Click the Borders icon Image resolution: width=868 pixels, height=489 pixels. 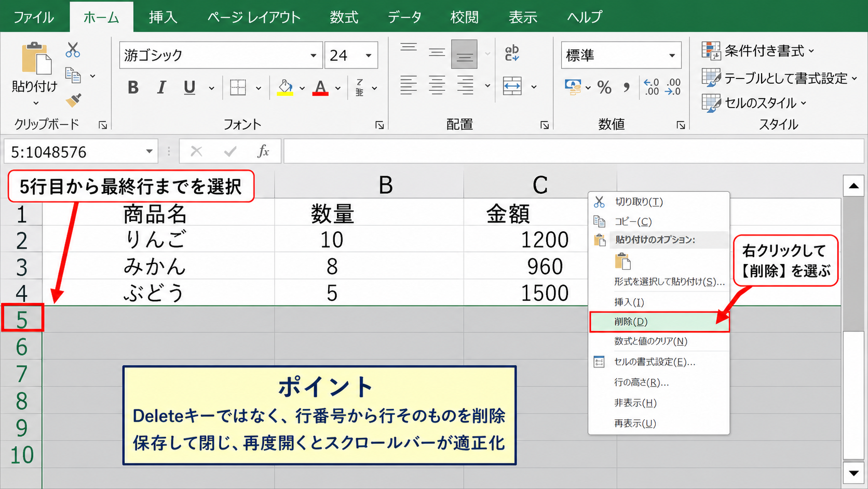(x=238, y=87)
